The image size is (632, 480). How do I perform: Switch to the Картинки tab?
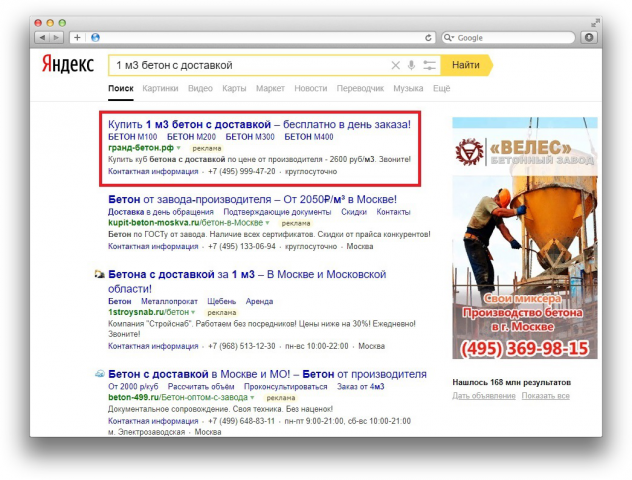click(x=160, y=88)
